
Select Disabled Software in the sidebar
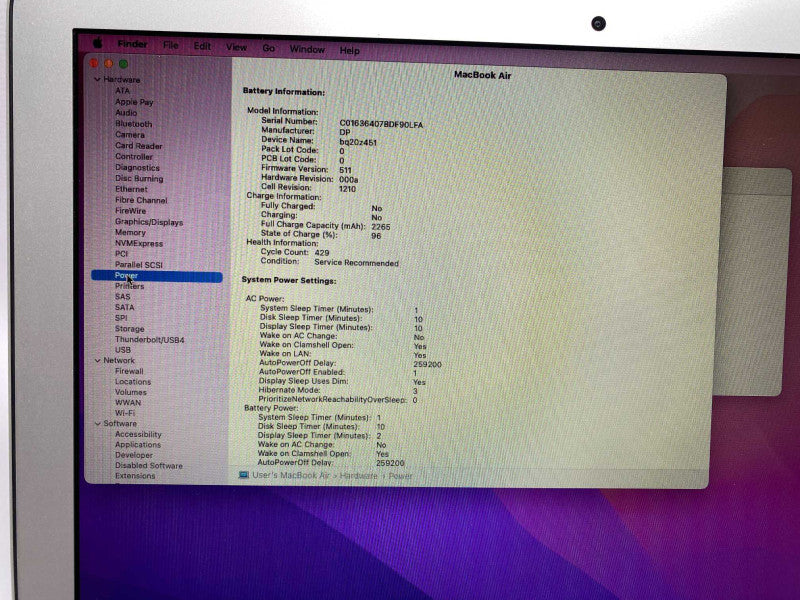point(148,466)
